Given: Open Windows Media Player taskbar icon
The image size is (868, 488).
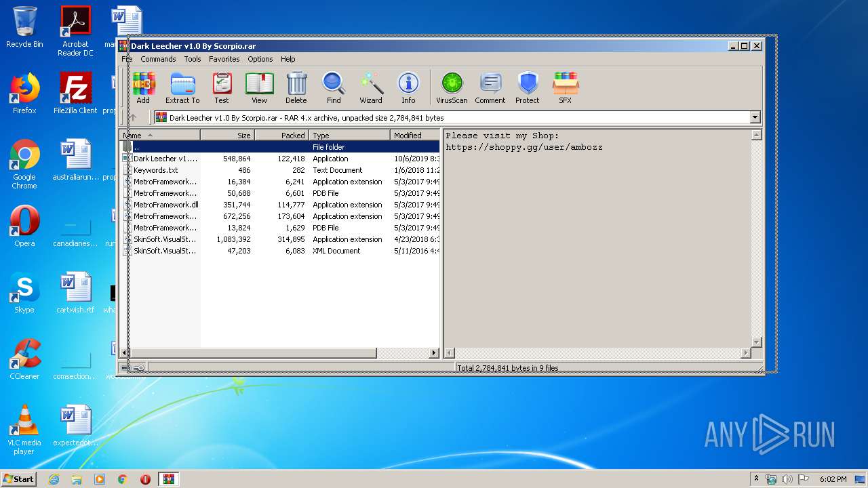Looking at the screenshot, I should 100,479.
